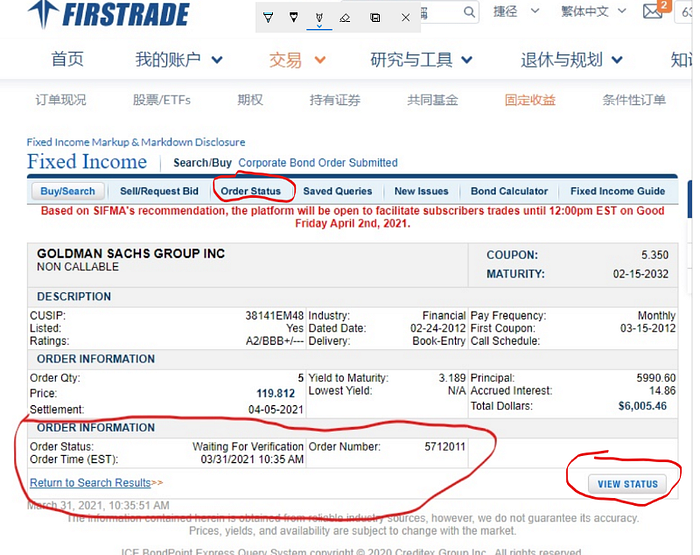Click order time 03/31/2021 10:35 AM
This screenshot has width=700, height=555.
click(252, 459)
